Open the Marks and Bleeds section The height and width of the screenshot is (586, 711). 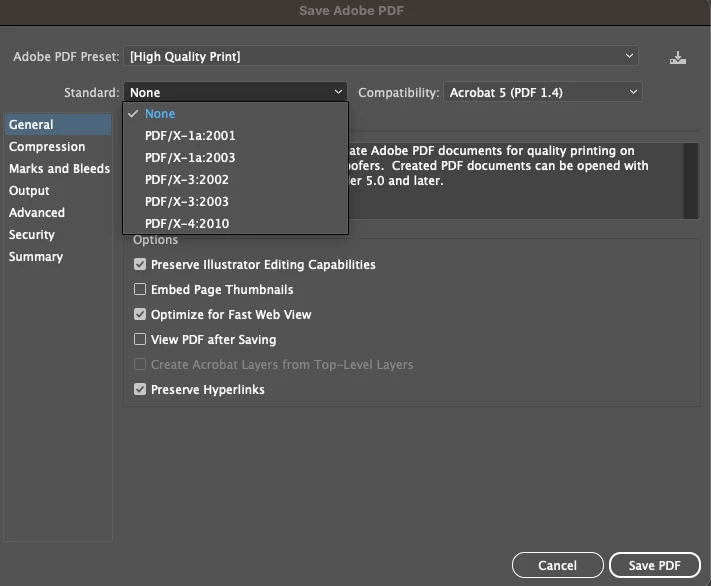[x=58, y=168]
